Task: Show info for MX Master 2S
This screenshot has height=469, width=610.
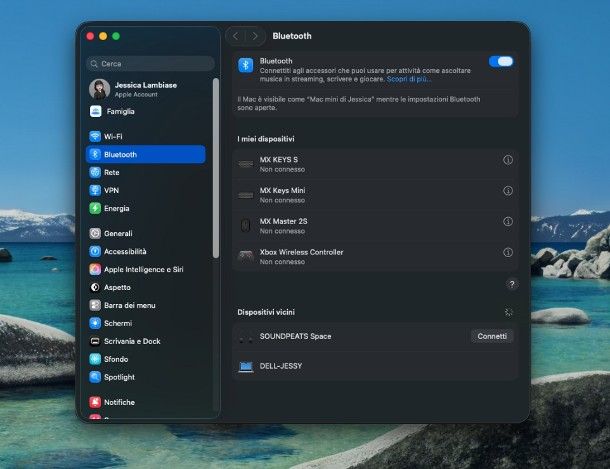Action: (x=508, y=221)
